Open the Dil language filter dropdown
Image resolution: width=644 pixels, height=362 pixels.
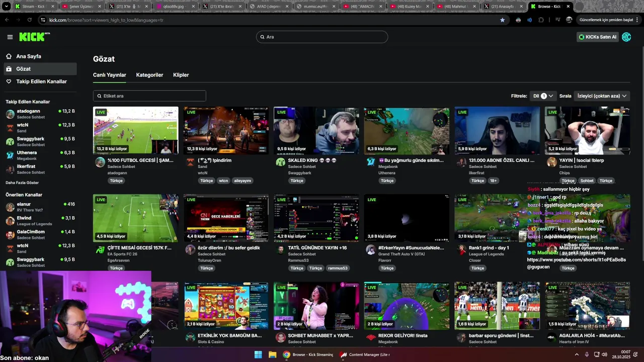543,96
